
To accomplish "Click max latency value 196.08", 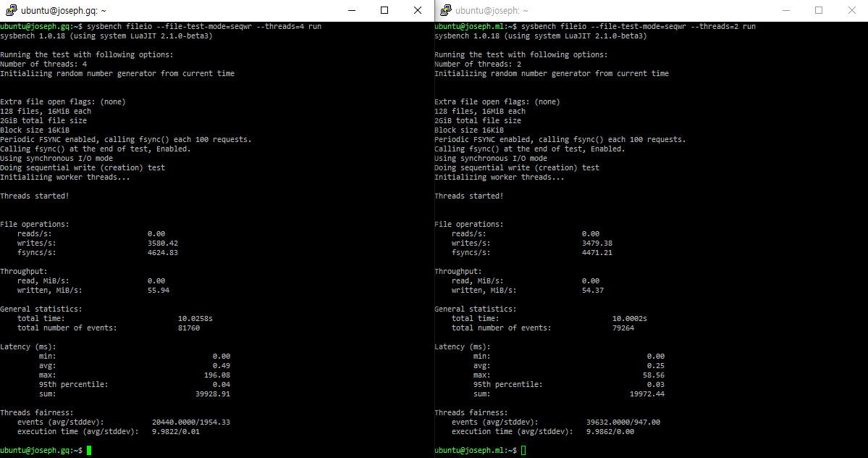I will 217,375.
